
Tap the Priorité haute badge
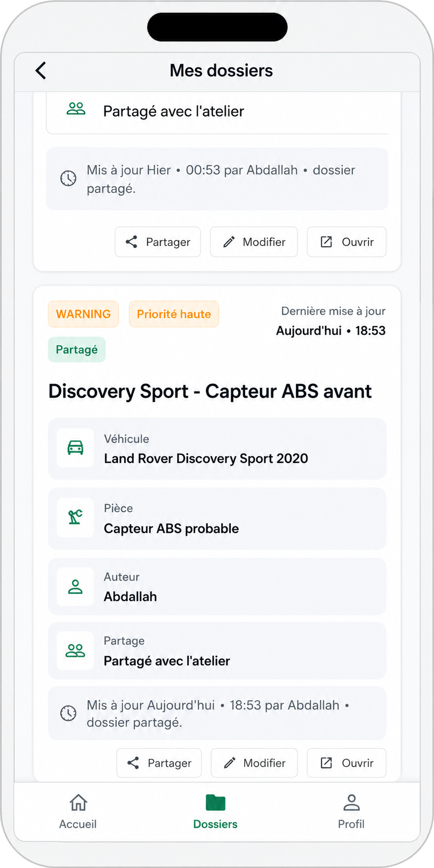(x=174, y=314)
